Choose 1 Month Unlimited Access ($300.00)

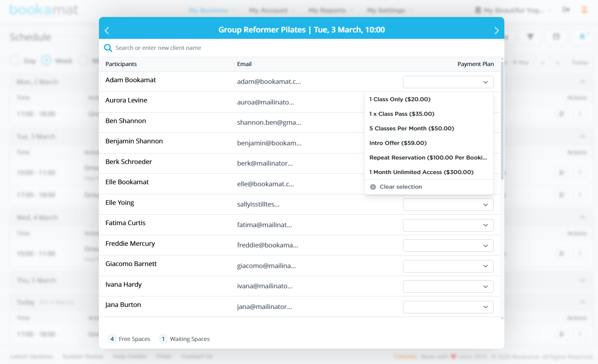click(429, 172)
